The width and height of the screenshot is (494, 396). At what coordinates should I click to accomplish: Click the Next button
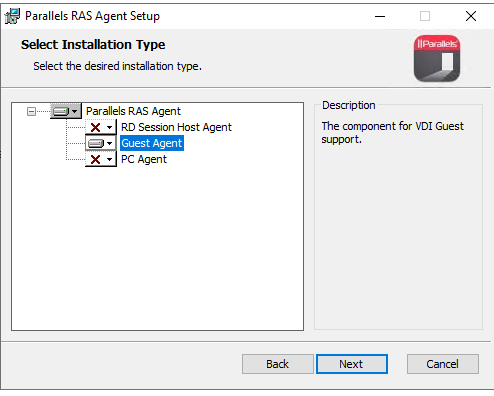click(x=352, y=364)
